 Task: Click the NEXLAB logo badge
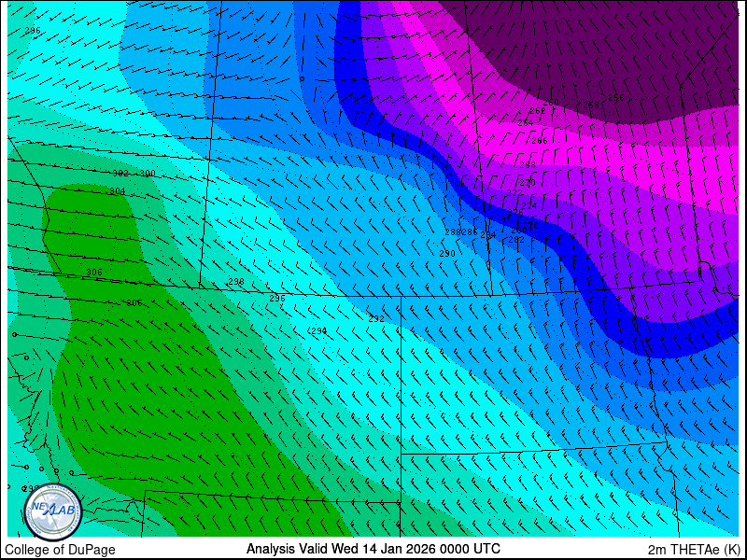coord(53,511)
